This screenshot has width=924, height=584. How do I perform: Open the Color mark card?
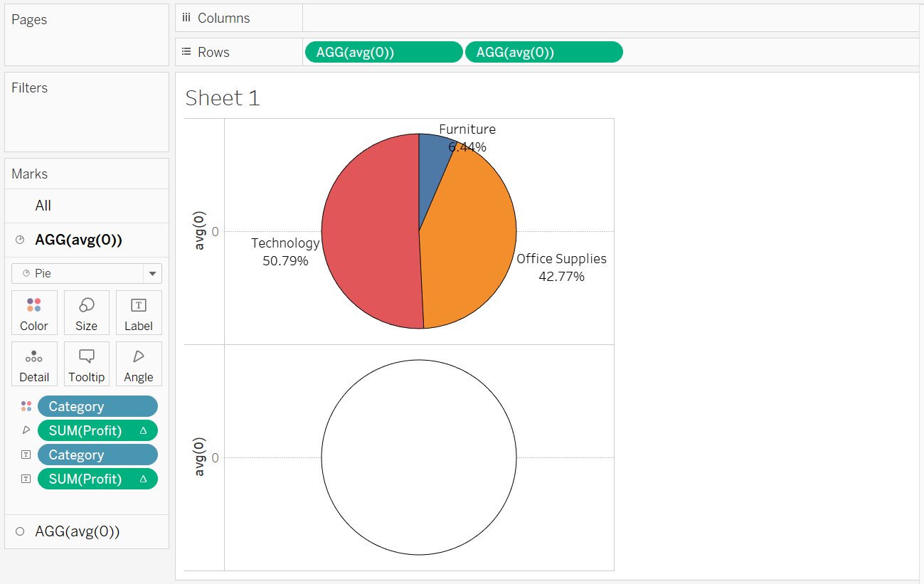pyautogui.click(x=34, y=312)
